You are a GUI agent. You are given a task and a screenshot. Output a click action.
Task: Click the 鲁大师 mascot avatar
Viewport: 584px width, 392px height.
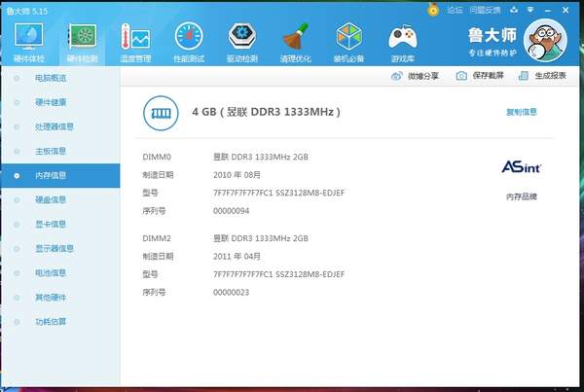tap(545, 40)
